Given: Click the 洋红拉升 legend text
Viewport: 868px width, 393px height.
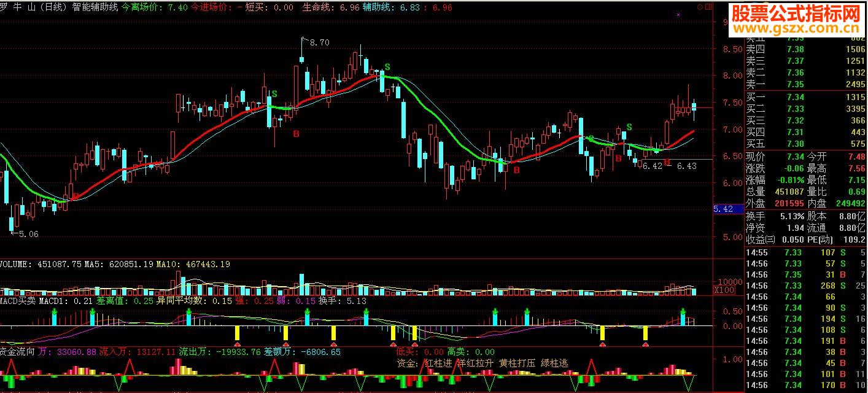Looking at the screenshot, I should [475, 363].
